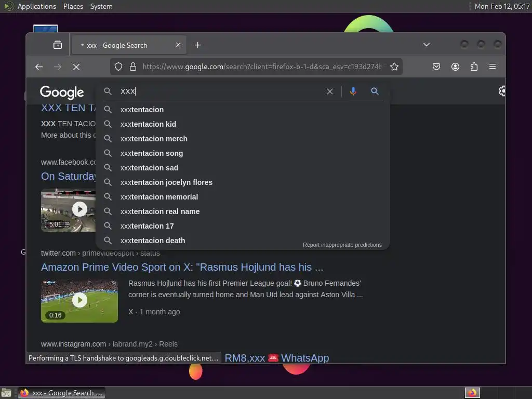Image resolution: width=532 pixels, height=399 pixels.
Task: Select the xxx - Google Search tab
Action: [129, 45]
